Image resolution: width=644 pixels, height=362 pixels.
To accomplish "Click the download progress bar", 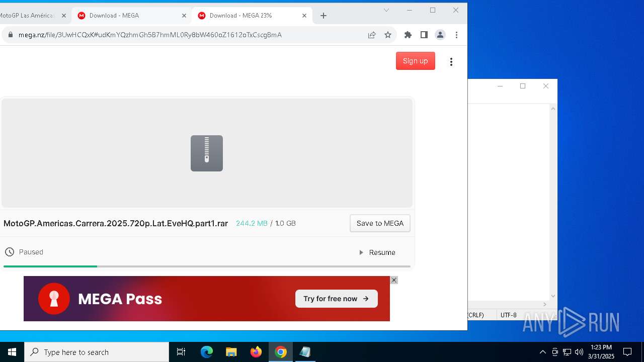I will pos(207,266).
